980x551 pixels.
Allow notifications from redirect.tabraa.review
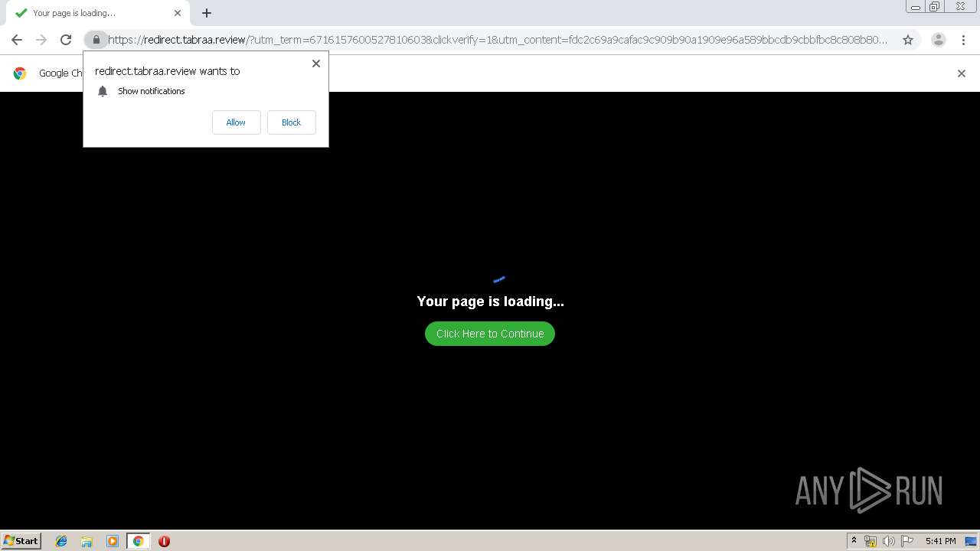pos(236,122)
